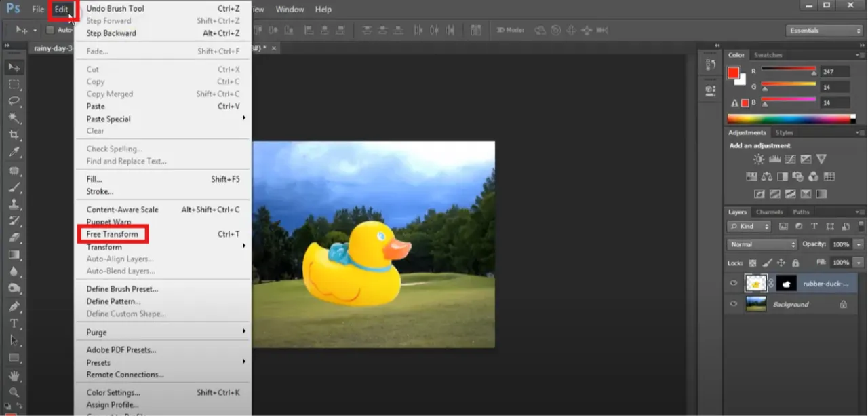Image resolution: width=868 pixels, height=416 pixels.
Task: Select the Horizontal Type tool
Action: [14, 323]
